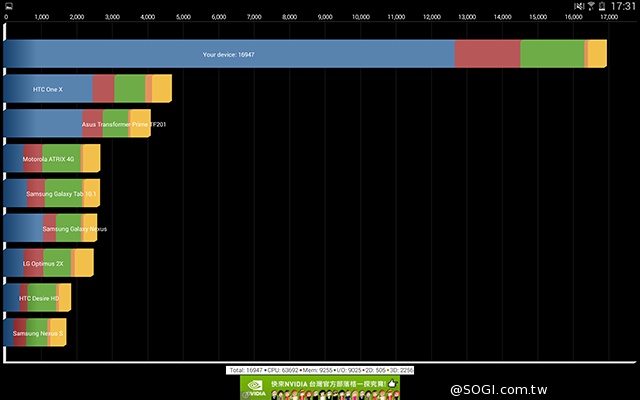Tap the Samsung Nexus S bar
Viewport: 640px width, 400px height.
coord(35,332)
